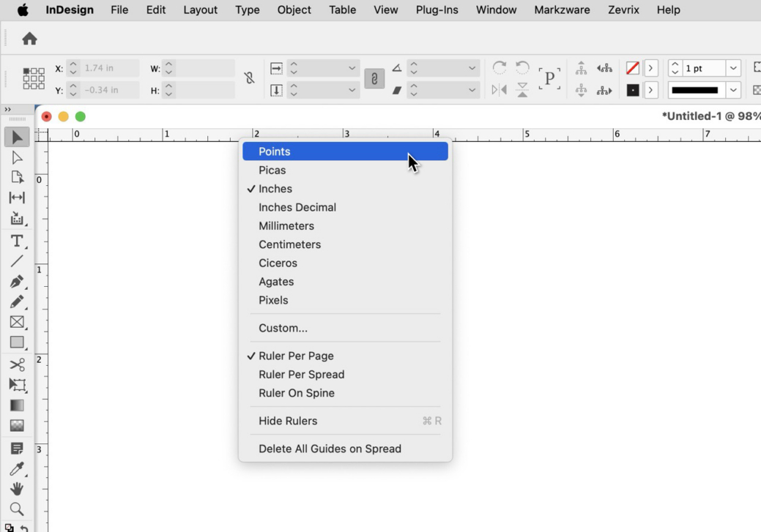The height and width of the screenshot is (532, 761).
Task: Switch to Ruler On Spine
Action: click(297, 393)
